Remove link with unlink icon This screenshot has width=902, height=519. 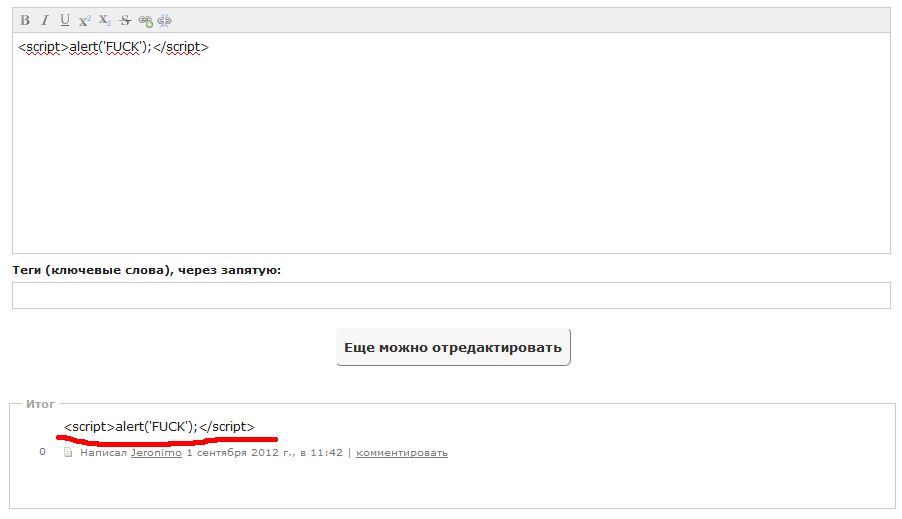coord(165,21)
